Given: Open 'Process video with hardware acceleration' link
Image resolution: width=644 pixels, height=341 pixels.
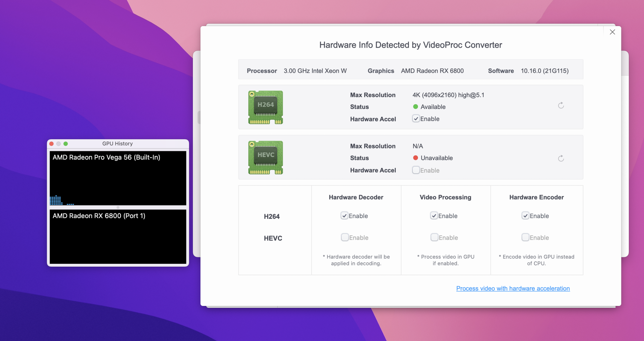Looking at the screenshot, I should tap(513, 289).
